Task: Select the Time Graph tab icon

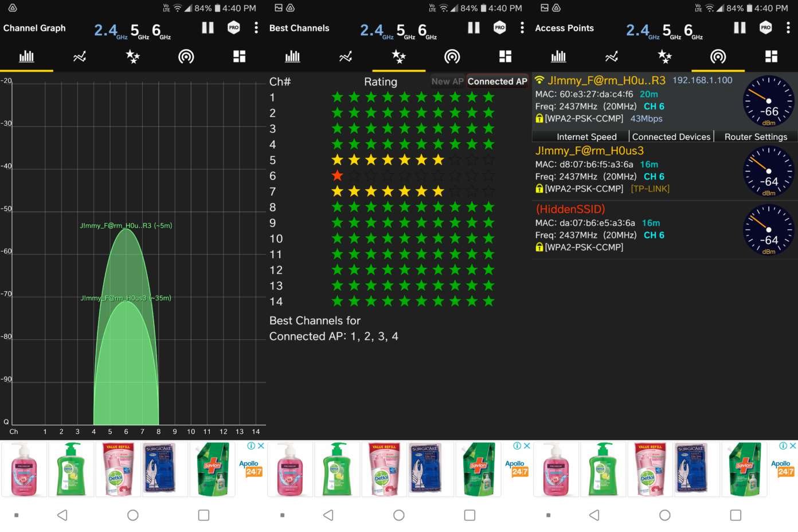Action: click(x=80, y=56)
